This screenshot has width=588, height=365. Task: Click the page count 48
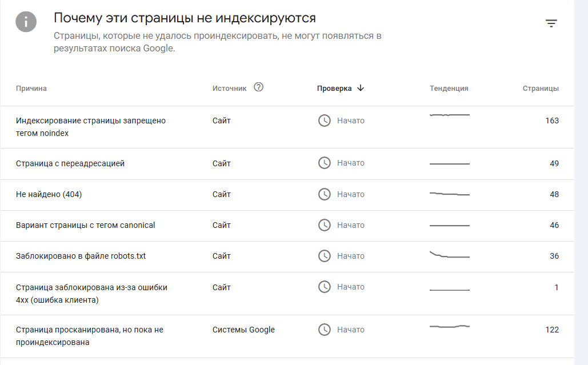(x=554, y=194)
